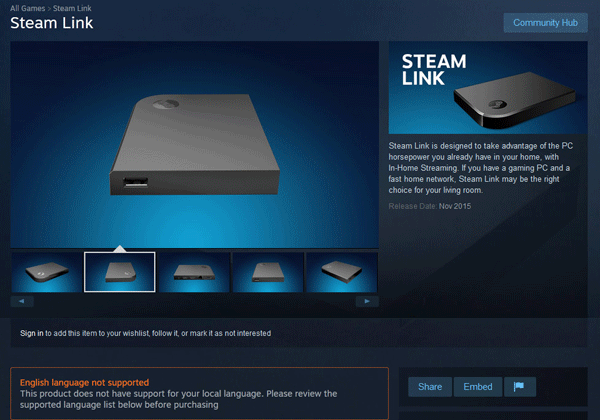Click the Steam Link description paragraph
Viewport: 600px width, 420px height.
click(481, 168)
